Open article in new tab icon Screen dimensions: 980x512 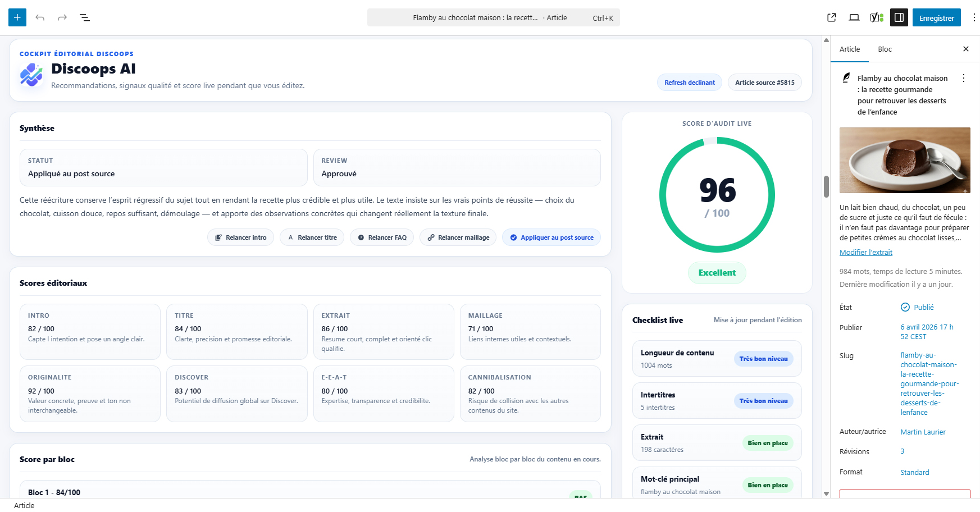point(832,17)
